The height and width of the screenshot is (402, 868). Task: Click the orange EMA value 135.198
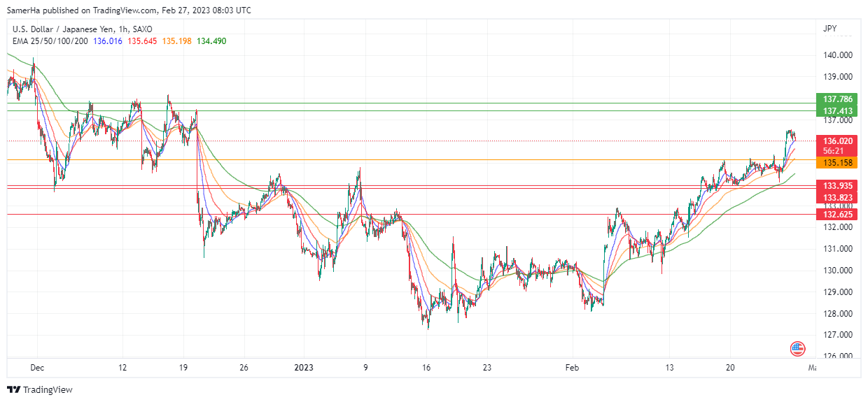[177, 41]
